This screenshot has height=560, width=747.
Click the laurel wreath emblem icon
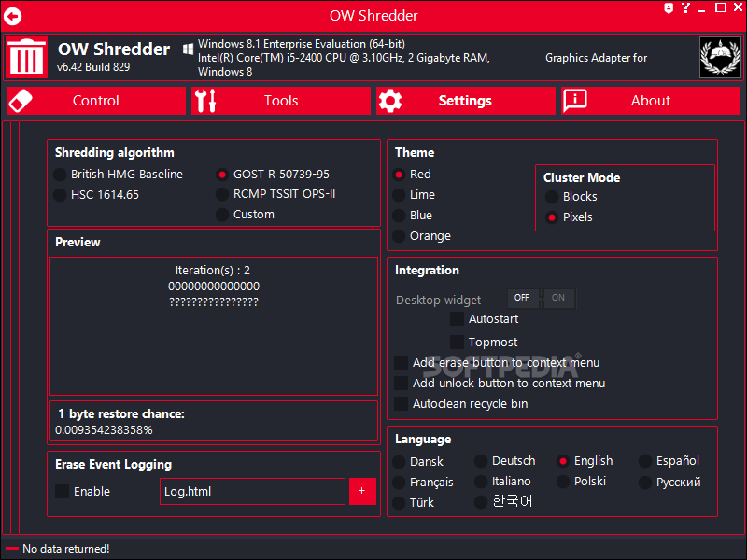pos(720,57)
